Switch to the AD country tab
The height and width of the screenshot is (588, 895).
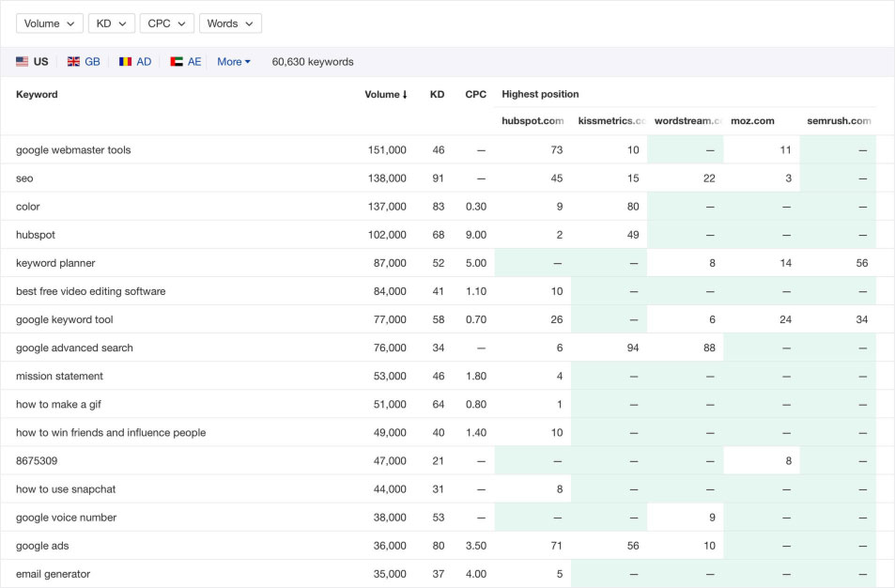(135, 62)
